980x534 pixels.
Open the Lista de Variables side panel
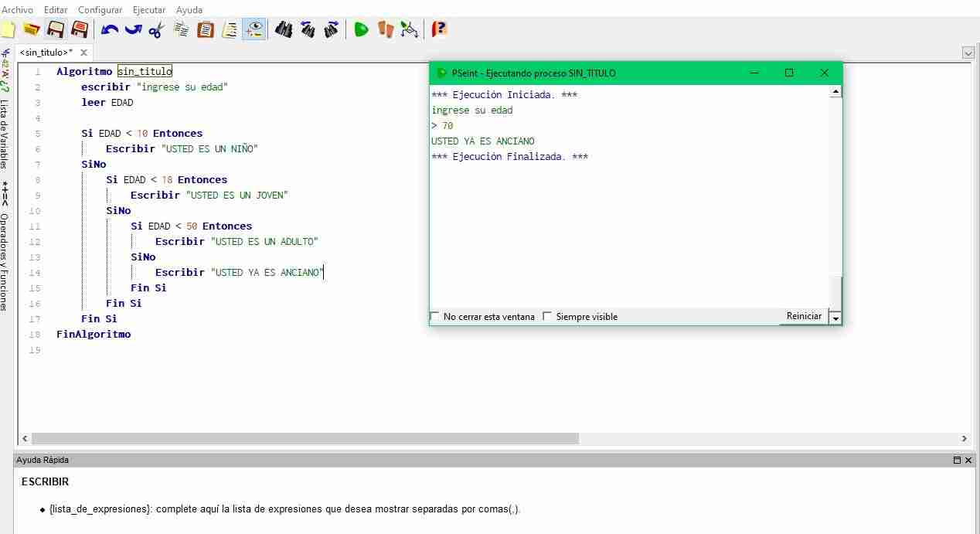point(4,134)
